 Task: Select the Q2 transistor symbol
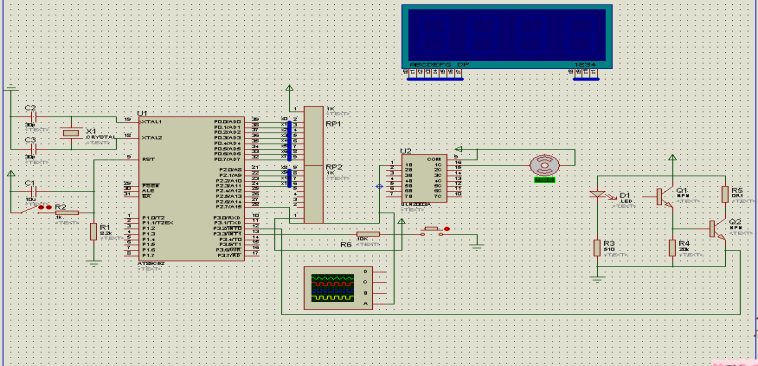point(718,229)
